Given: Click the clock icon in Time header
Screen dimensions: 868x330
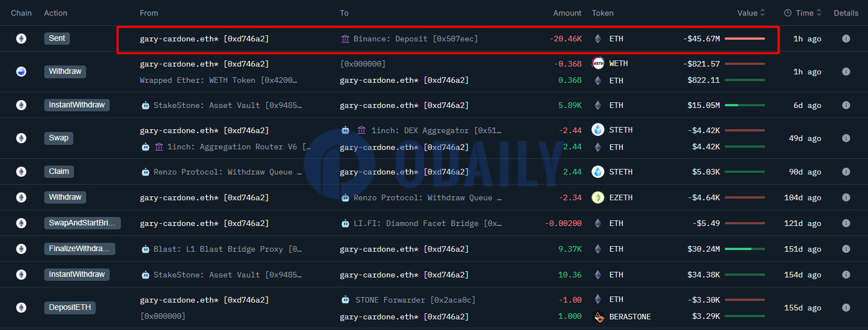Looking at the screenshot, I should (788, 13).
